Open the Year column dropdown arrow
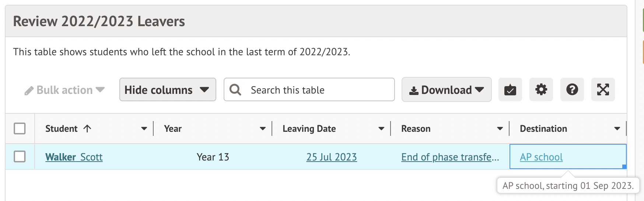Viewport: 644px width, 201px height. 263,128
